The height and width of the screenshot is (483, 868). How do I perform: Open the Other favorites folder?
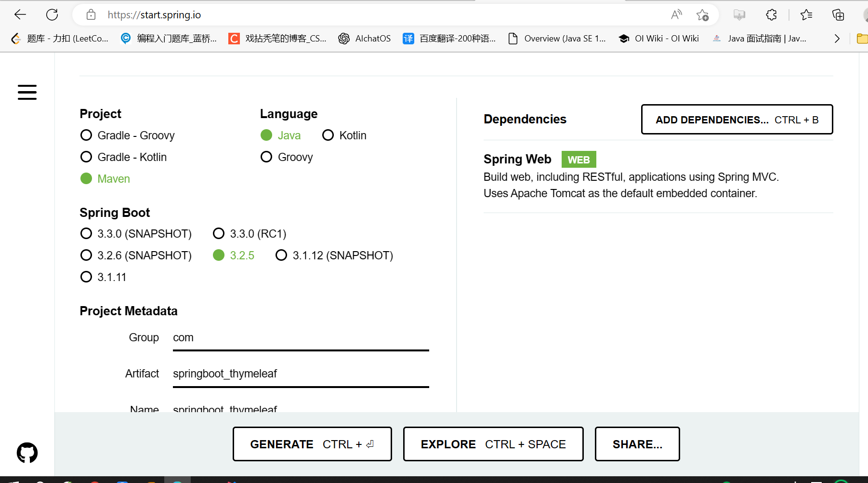(x=862, y=39)
